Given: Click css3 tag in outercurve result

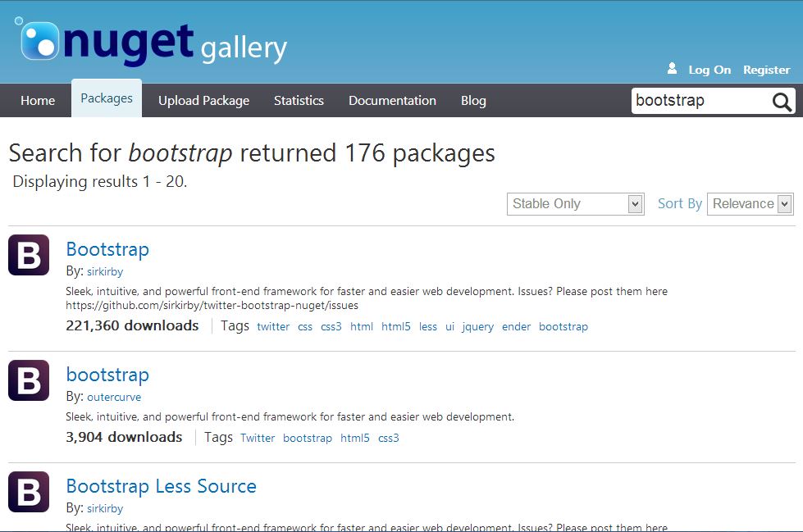Looking at the screenshot, I should (388, 439).
